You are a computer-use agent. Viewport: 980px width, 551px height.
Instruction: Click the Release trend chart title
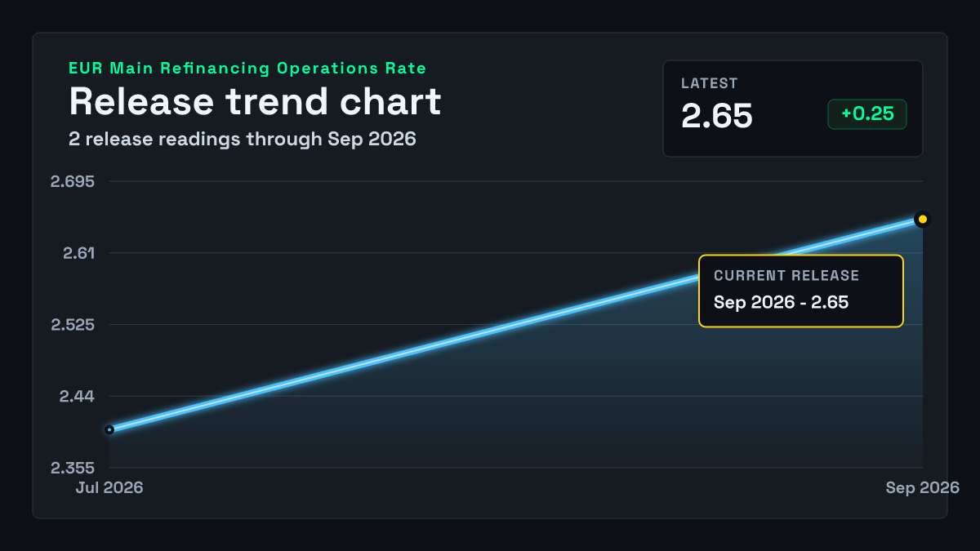pyautogui.click(x=255, y=101)
